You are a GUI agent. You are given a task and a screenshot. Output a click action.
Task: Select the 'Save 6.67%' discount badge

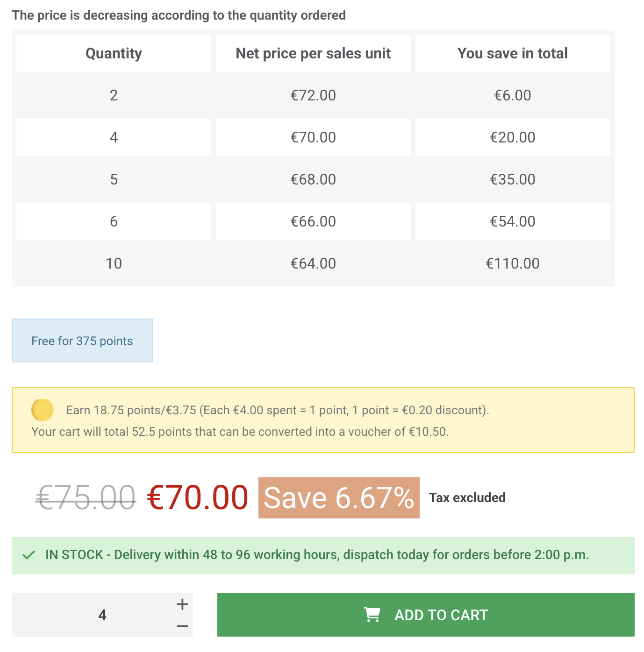(x=338, y=498)
